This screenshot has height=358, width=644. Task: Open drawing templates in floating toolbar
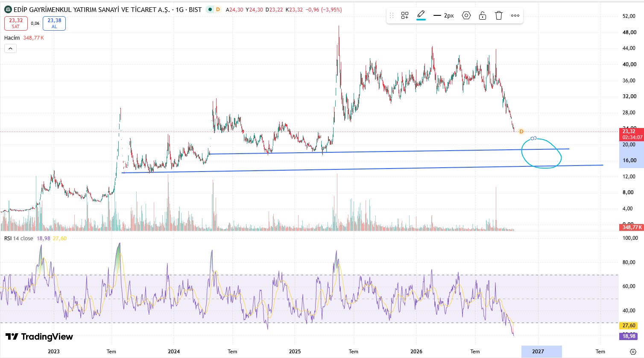pos(405,16)
